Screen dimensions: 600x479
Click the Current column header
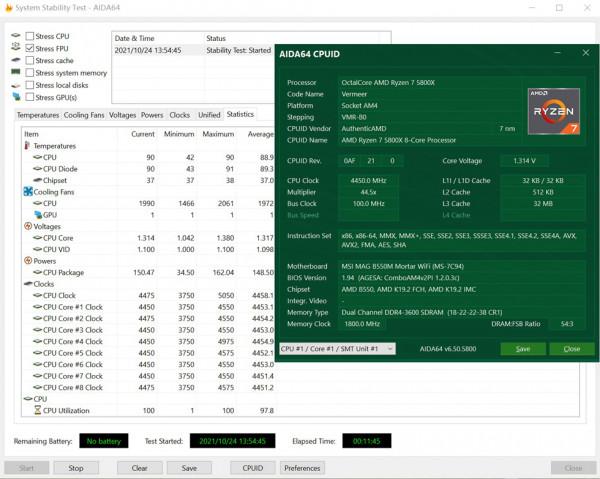point(143,134)
